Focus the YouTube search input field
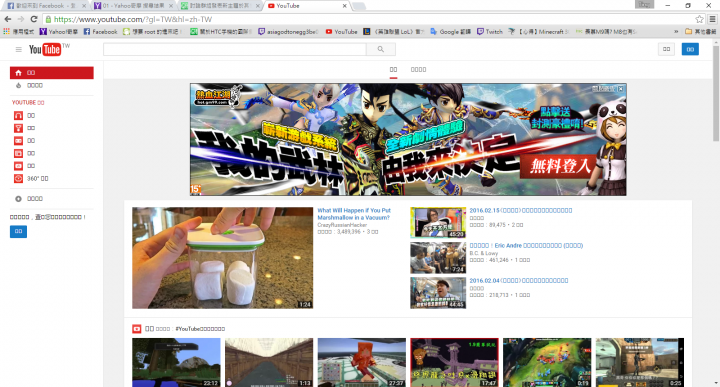Viewport: 720px width, 387px height. (235, 49)
